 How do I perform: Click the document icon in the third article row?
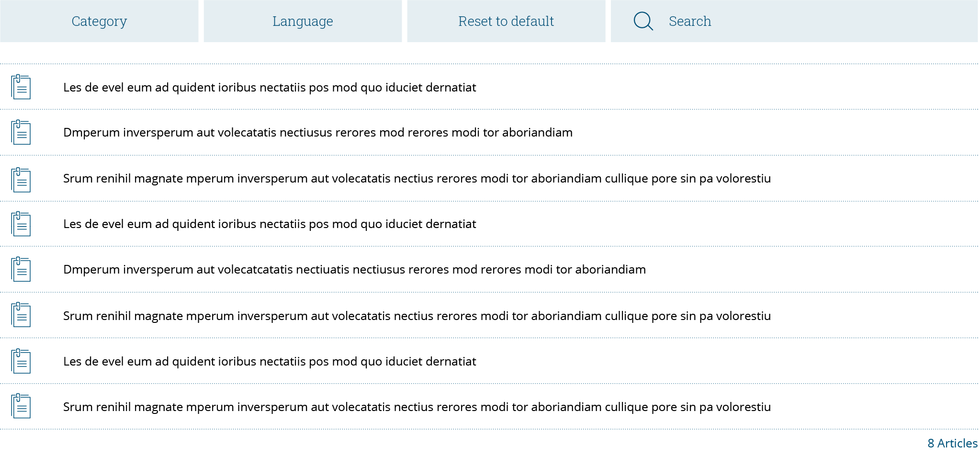[21, 180]
